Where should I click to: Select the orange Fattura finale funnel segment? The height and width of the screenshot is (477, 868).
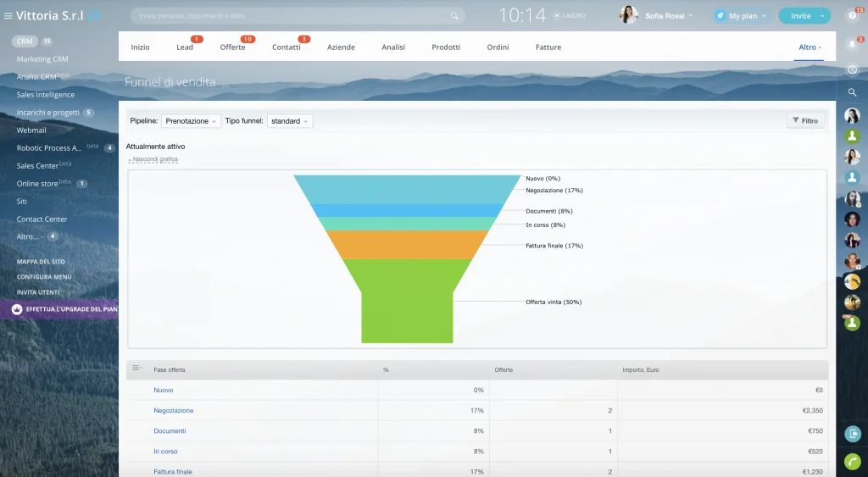click(407, 245)
